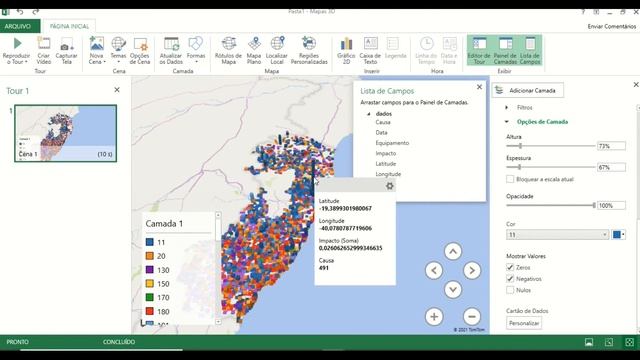Click the Reproduzir o Tour play icon
The image size is (640, 360).
tap(17, 43)
